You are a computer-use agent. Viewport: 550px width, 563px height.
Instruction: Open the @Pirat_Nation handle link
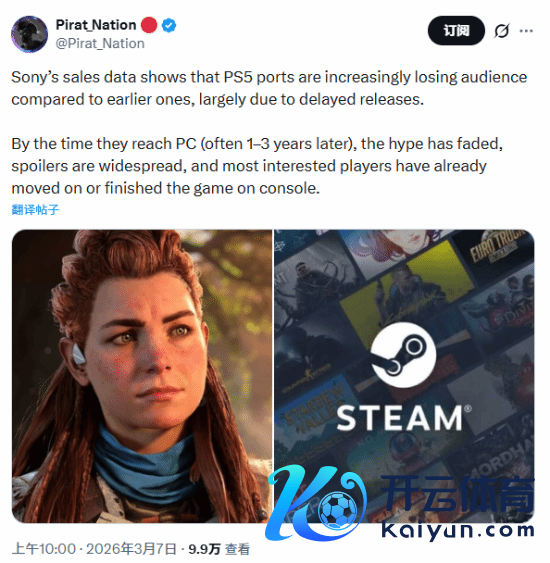100,43
